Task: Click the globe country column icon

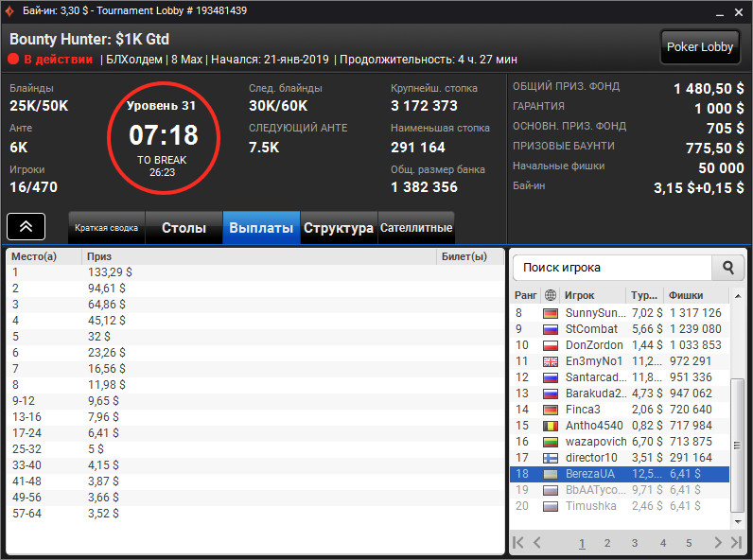Action: pyautogui.click(x=551, y=295)
